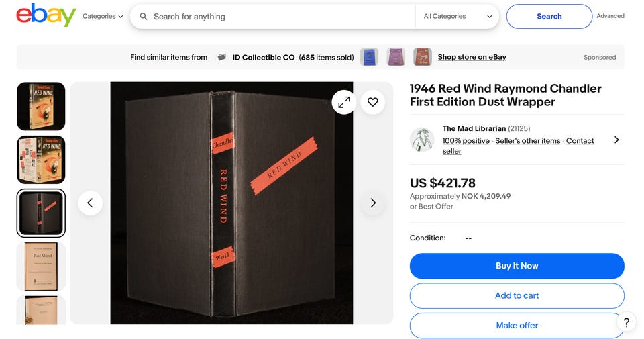644x339 pixels.
Task: Follow the Shop store on eBay link
Action: pos(472,57)
